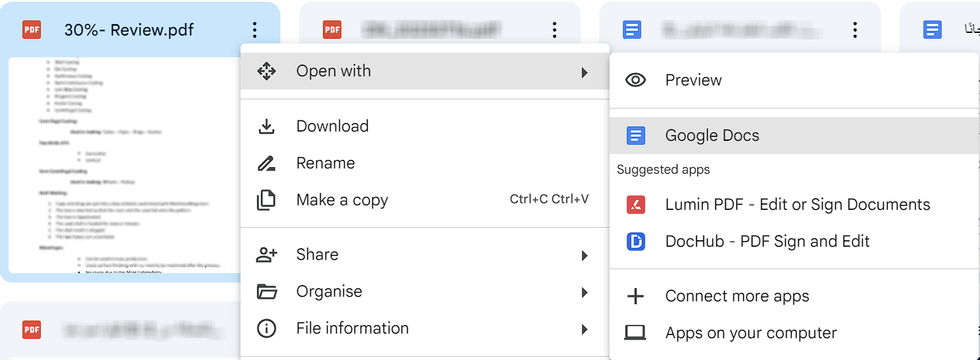Viewport: 980px width, 360px height.
Task: Click the blue Google Docs icon
Action: 635,136
